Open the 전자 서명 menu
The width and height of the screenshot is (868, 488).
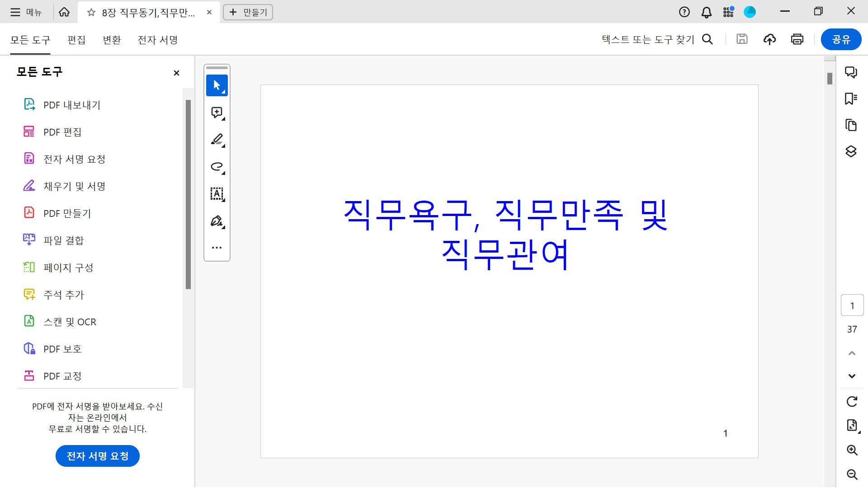click(x=156, y=40)
